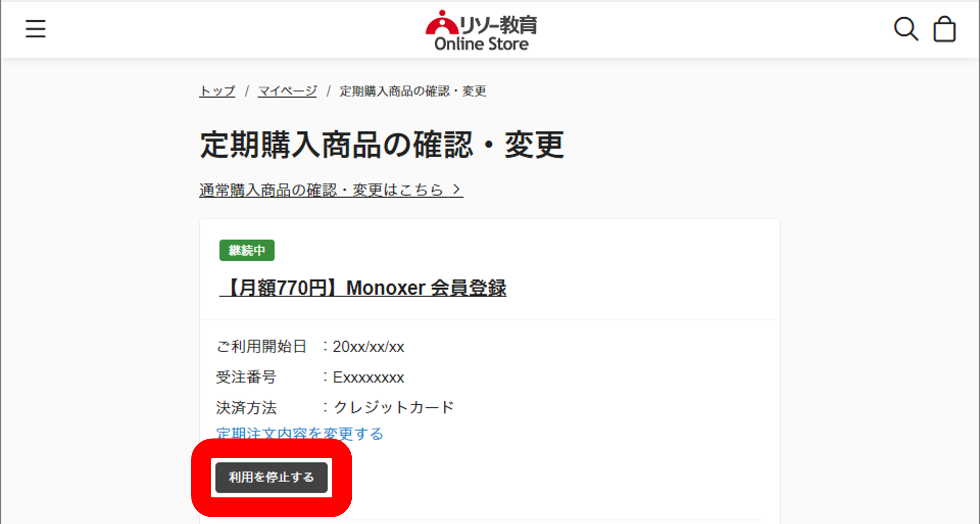
Task: Click the 利用を停止する button
Action: (271, 477)
